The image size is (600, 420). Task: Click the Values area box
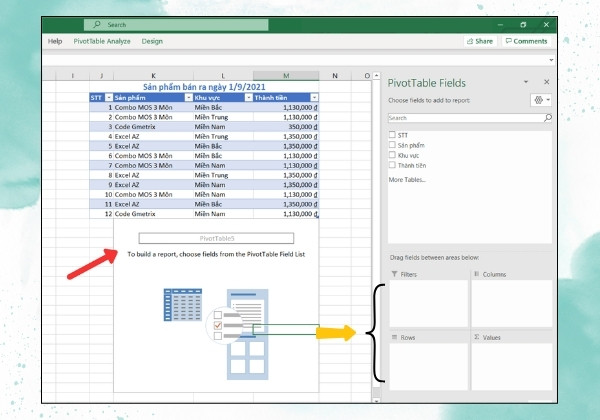point(512,366)
